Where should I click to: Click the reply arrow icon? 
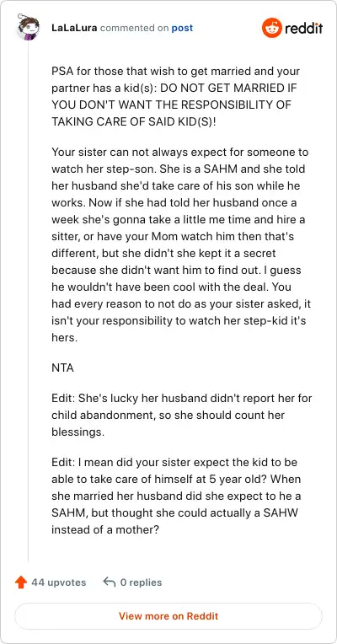[x=110, y=582]
